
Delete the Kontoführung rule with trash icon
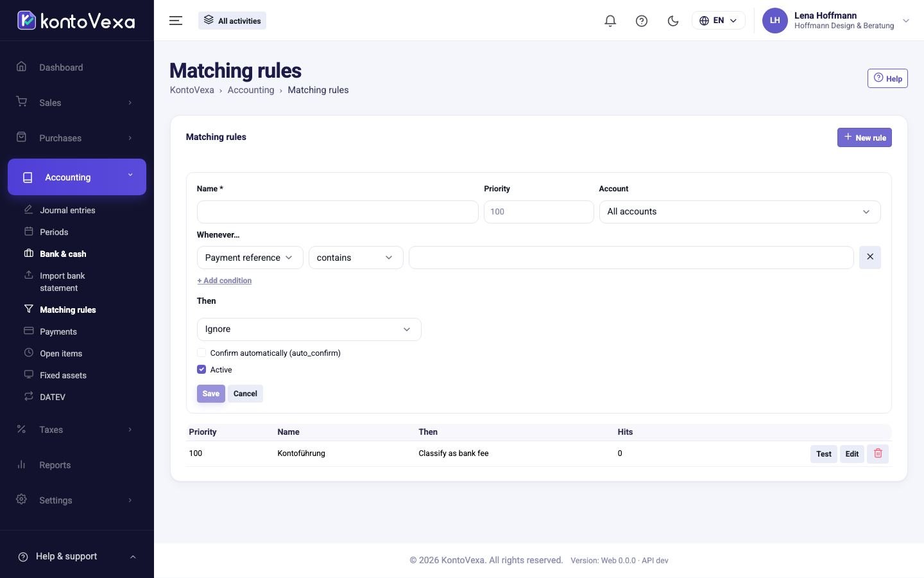878,453
